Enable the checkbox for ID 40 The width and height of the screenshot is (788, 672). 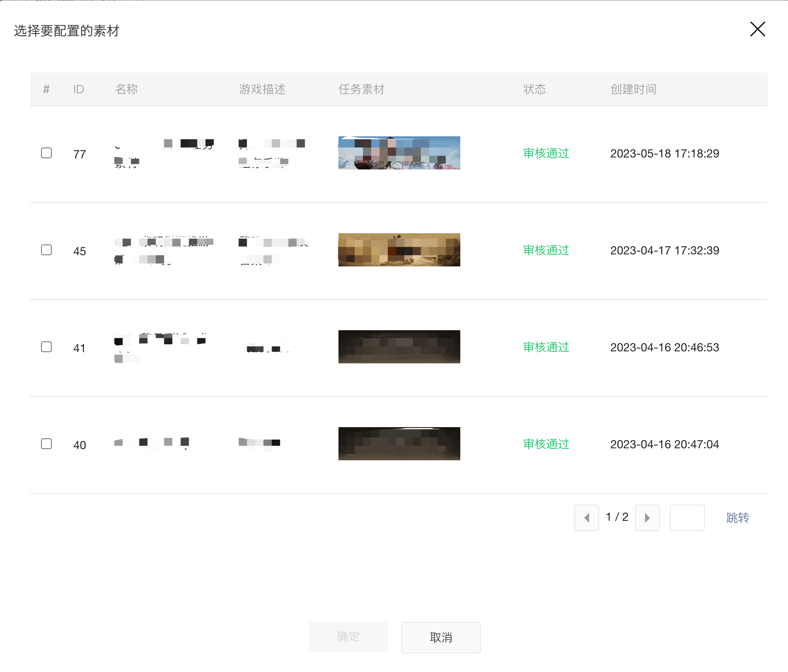pos(46,444)
